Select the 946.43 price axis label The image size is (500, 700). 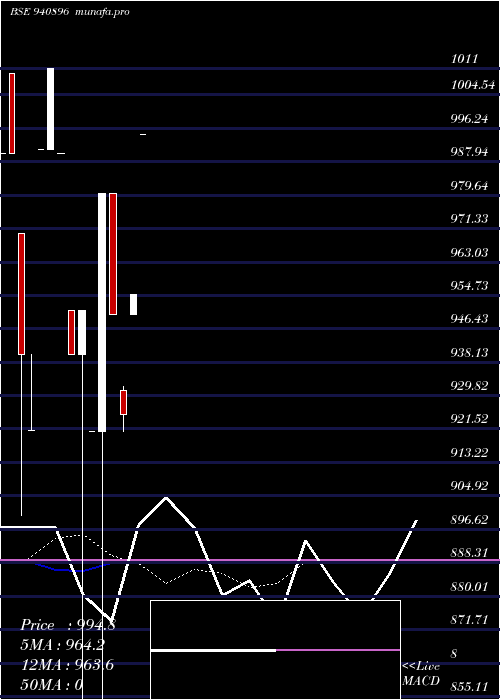click(469, 319)
